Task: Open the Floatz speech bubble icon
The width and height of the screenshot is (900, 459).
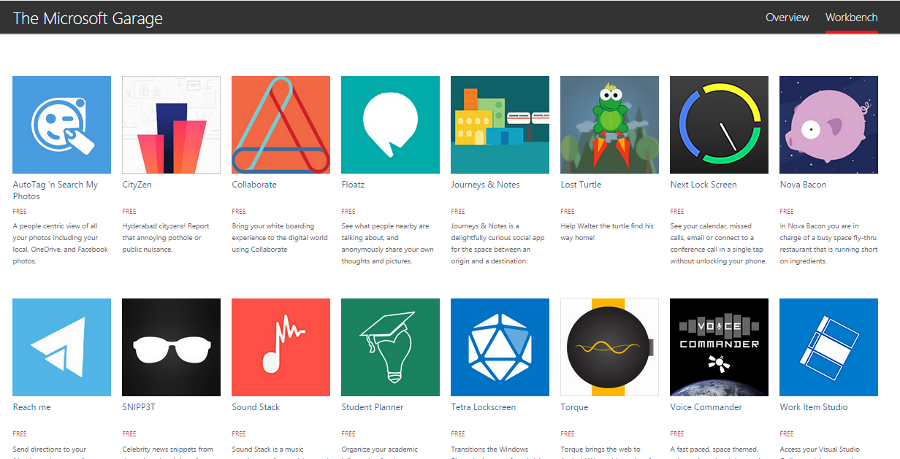Action: [390, 125]
